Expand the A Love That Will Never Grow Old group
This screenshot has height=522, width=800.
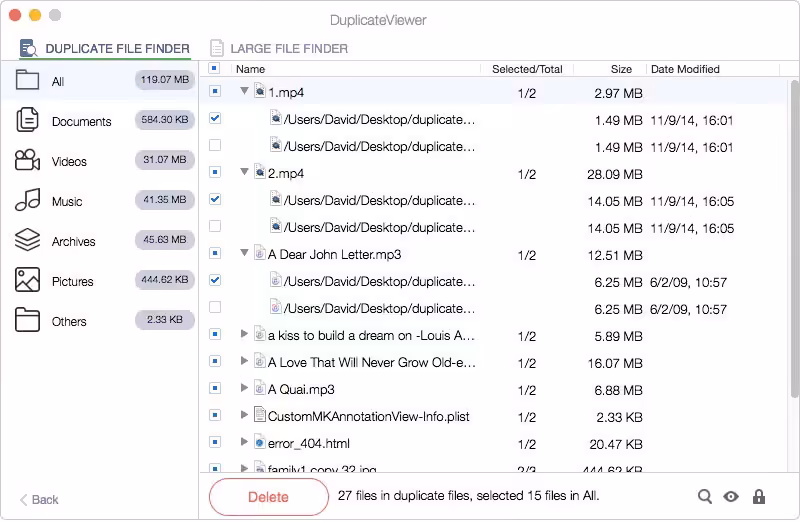244,361
